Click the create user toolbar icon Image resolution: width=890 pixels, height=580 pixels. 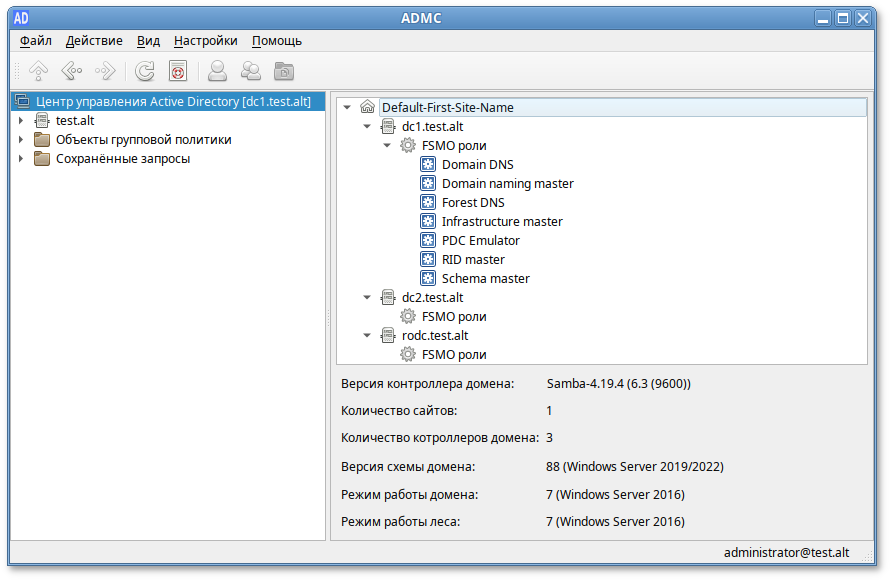217,71
